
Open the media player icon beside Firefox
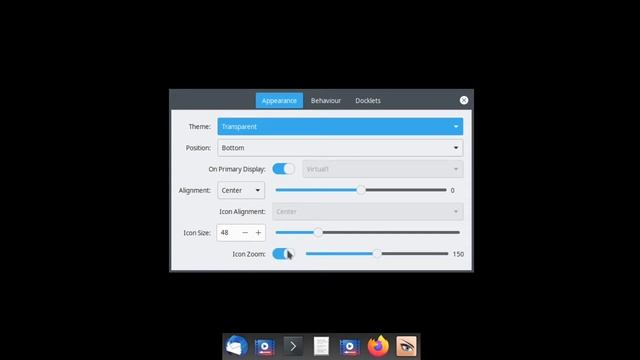click(x=350, y=347)
